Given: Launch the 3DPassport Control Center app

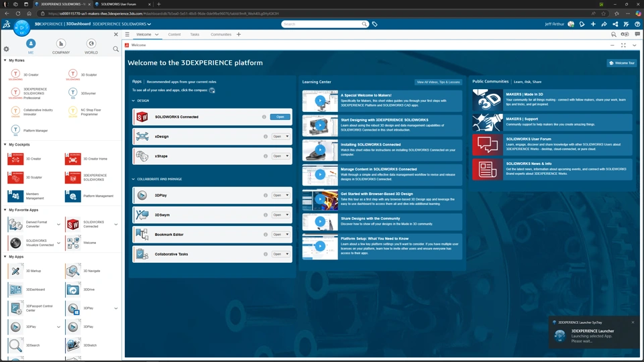Looking at the screenshot, I should click(30, 308).
